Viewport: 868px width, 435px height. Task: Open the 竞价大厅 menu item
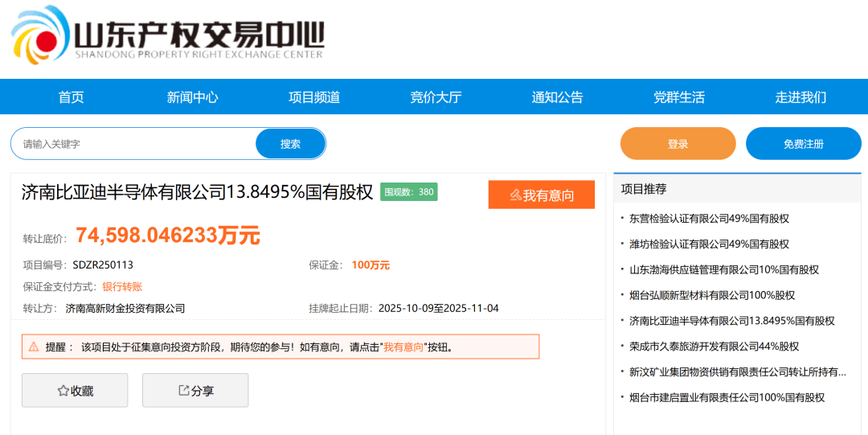436,97
